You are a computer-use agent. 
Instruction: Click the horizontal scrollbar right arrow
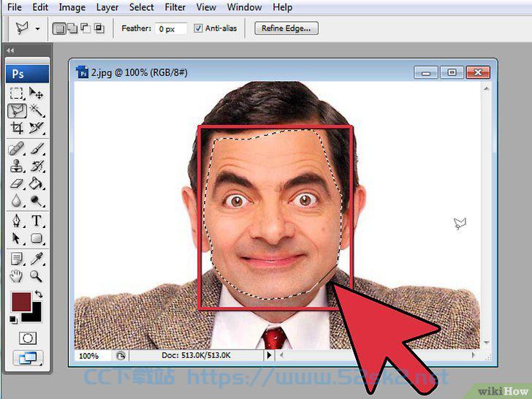click(474, 355)
